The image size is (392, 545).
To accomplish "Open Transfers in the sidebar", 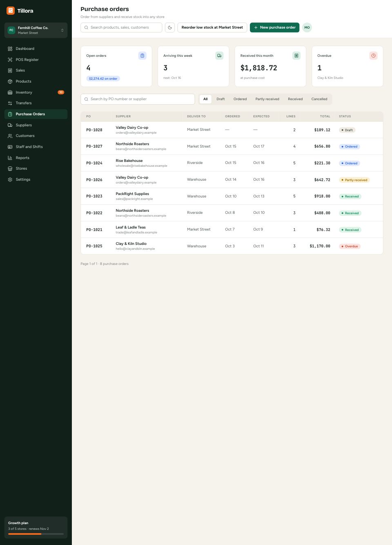I will (36, 103).
